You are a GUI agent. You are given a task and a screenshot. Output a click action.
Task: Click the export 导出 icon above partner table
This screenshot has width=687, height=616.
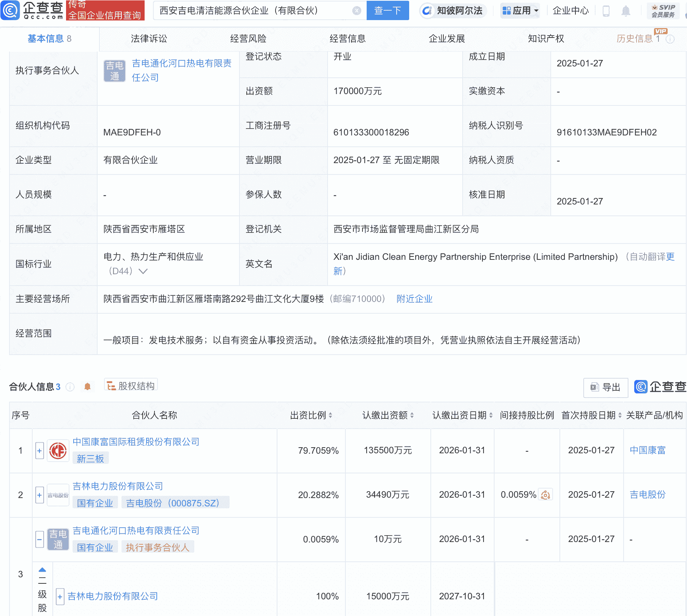[605, 388]
